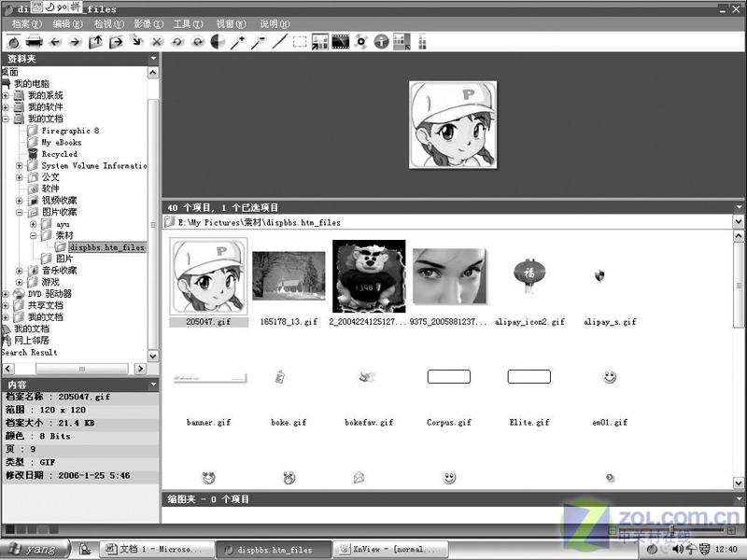Click the film strip slideshow icon
Image resolution: width=747 pixels, height=560 pixels.
pyautogui.click(x=340, y=42)
